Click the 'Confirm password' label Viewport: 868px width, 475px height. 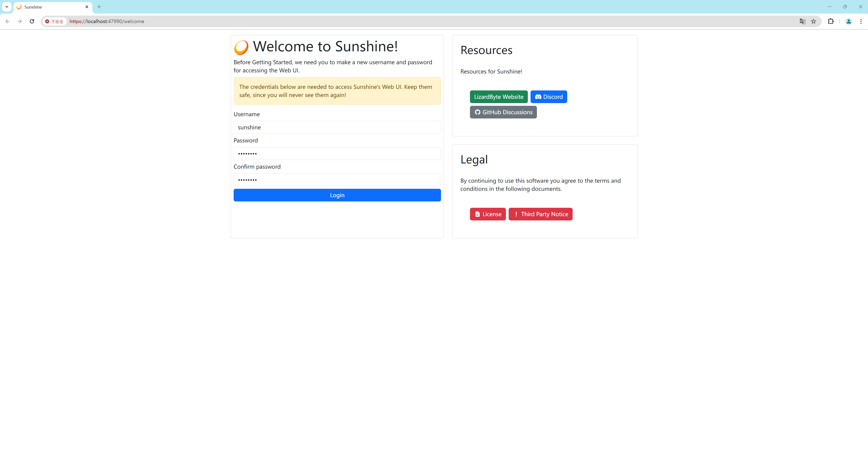(x=257, y=167)
